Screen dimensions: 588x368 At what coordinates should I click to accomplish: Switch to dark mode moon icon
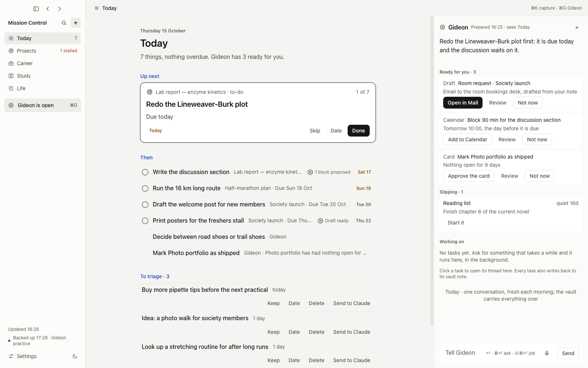[75, 356]
